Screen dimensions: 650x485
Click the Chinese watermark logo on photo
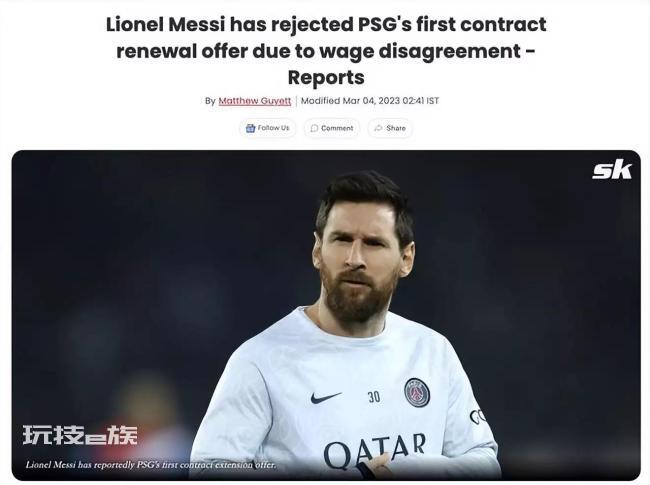80,435
